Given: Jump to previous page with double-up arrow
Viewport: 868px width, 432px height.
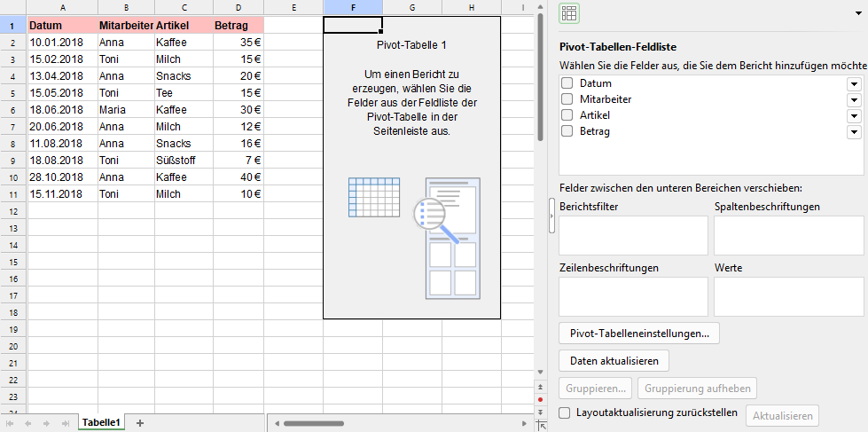Looking at the screenshot, I should pos(540,387).
